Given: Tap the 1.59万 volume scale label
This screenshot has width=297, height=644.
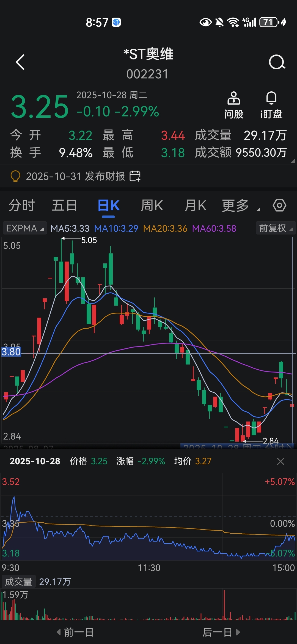Looking at the screenshot, I should [x=15, y=595].
